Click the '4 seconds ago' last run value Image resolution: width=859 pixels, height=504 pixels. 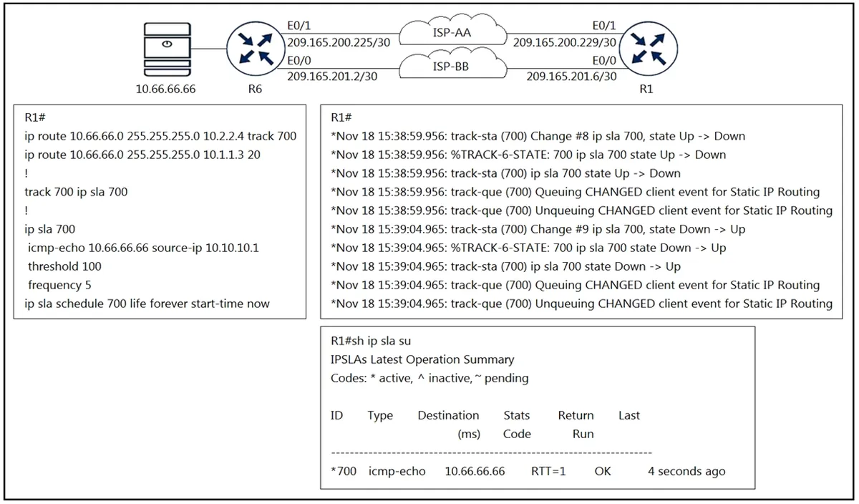click(686, 471)
